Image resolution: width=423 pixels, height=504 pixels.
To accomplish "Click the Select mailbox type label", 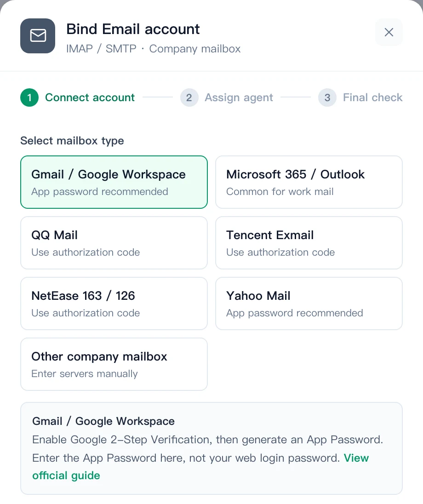I will point(72,141).
